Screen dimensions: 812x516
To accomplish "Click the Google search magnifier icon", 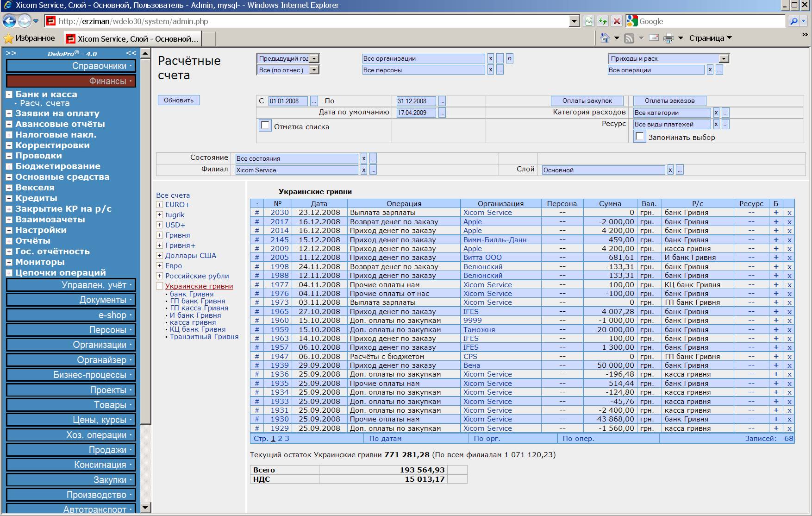I will click(794, 21).
